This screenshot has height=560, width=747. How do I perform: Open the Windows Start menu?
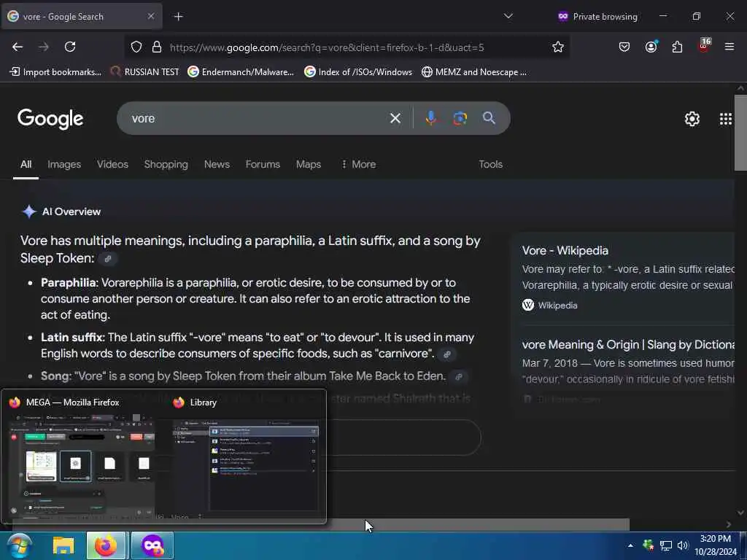pos(19,545)
